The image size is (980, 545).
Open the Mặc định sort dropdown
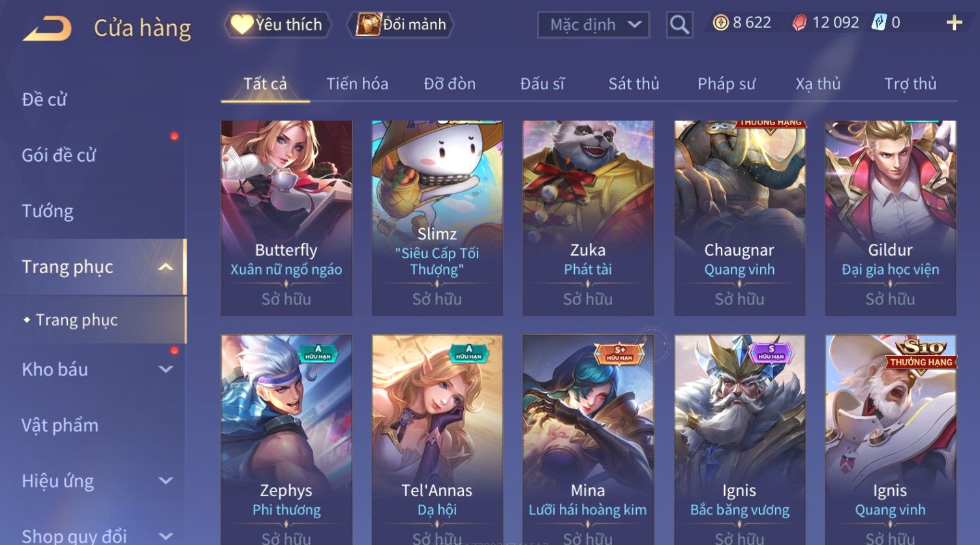pyautogui.click(x=593, y=25)
